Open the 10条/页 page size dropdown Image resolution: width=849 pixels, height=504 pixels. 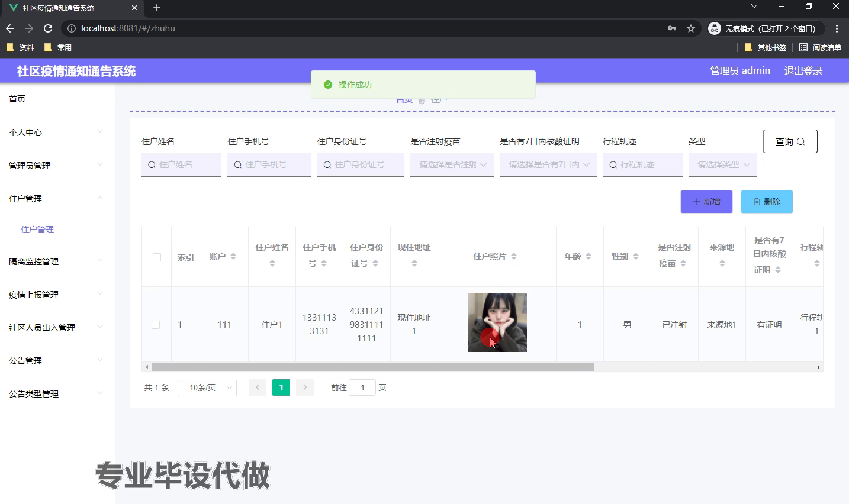click(x=207, y=387)
